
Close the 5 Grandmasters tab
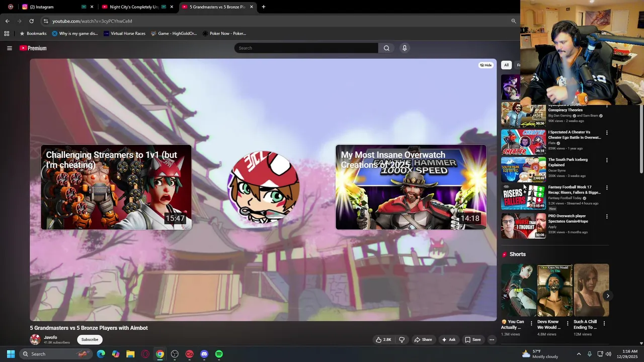pos(252,7)
